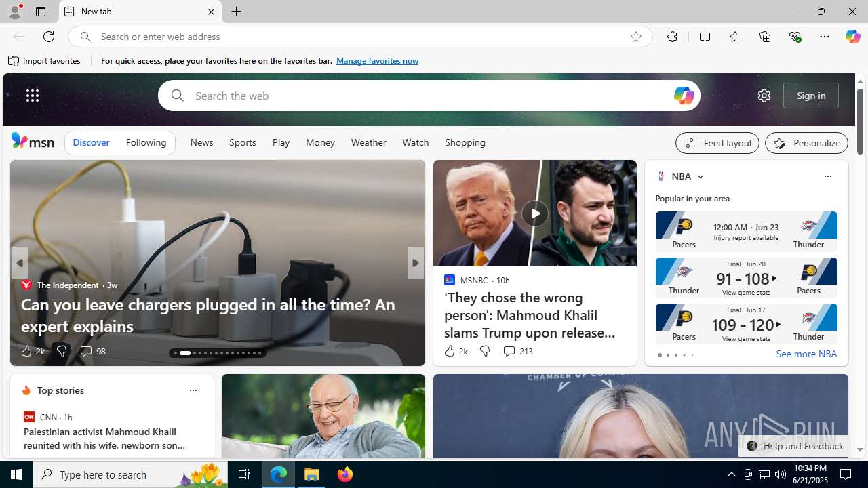The width and height of the screenshot is (868, 488).
Task: Open the chargers plugged in article headline
Action: pos(208,315)
